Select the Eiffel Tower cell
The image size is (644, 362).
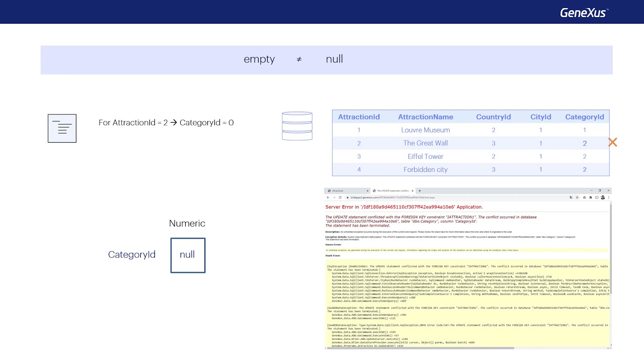tap(426, 156)
